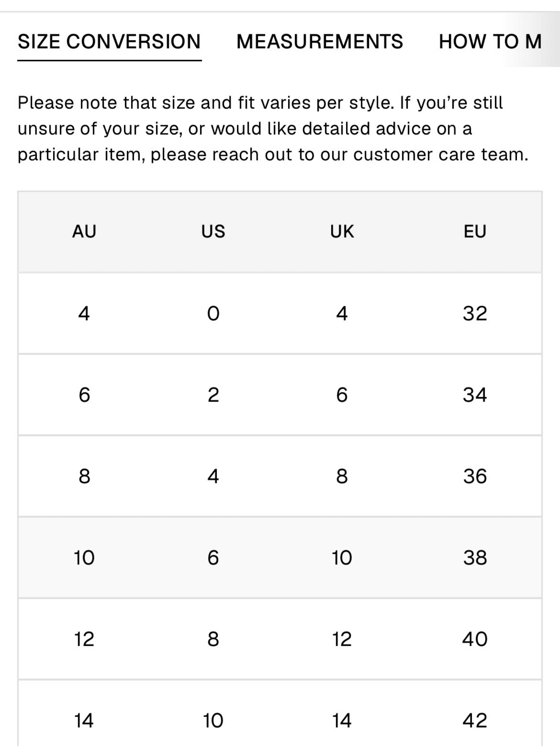Select the EU size 32 cell
560x746 pixels.
click(475, 314)
